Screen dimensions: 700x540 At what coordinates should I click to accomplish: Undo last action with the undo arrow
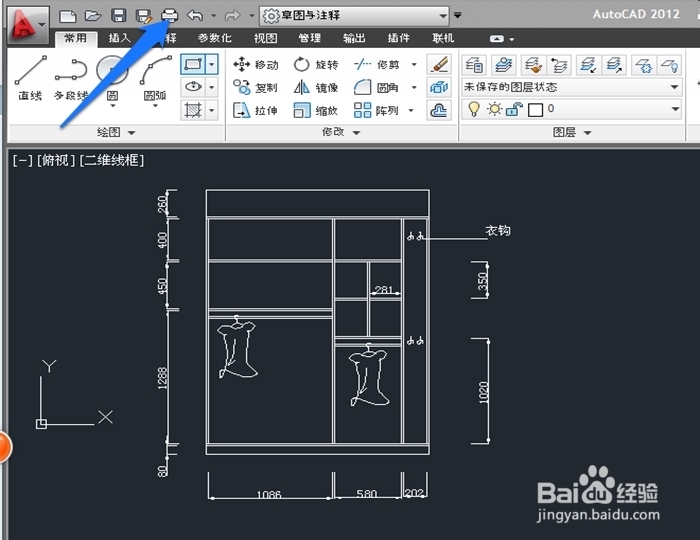pyautogui.click(x=195, y=16)
